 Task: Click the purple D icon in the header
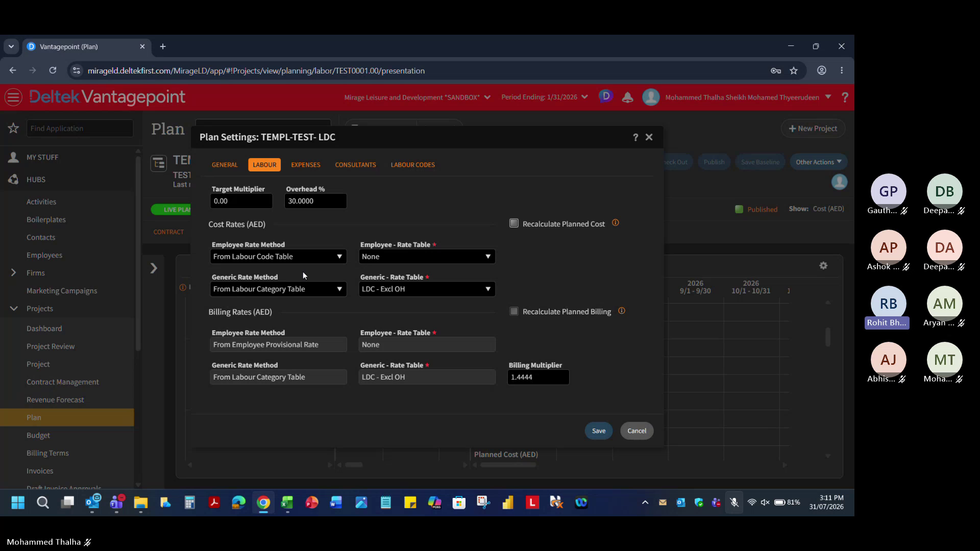[x=605, y=96]
